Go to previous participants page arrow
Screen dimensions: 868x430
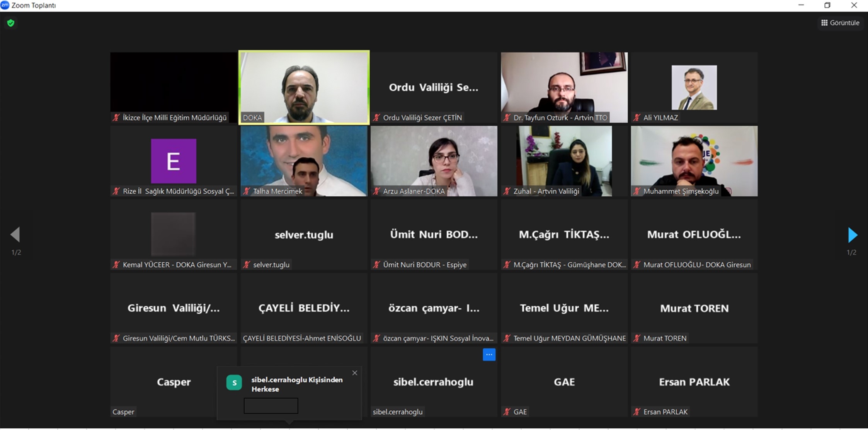[15, 234]
